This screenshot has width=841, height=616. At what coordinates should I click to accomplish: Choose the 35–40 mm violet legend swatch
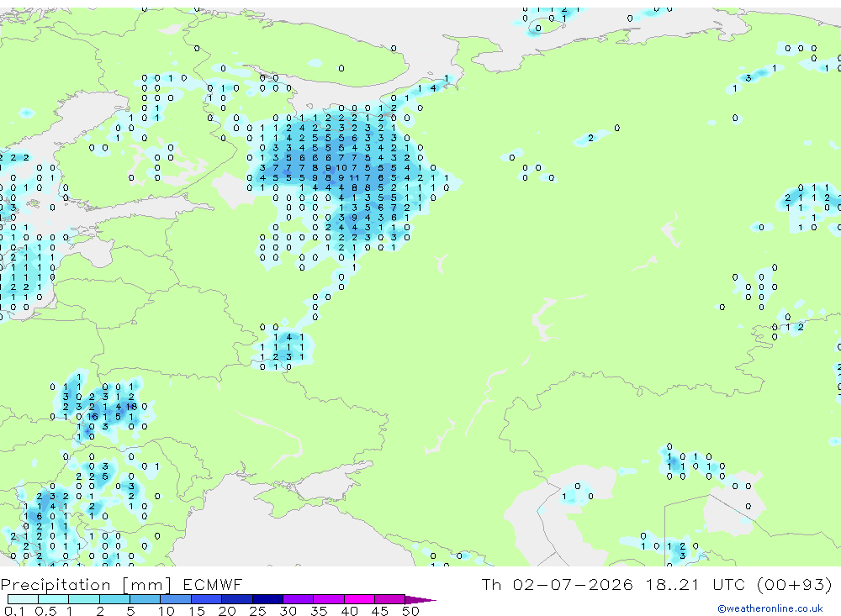(329, 599)
